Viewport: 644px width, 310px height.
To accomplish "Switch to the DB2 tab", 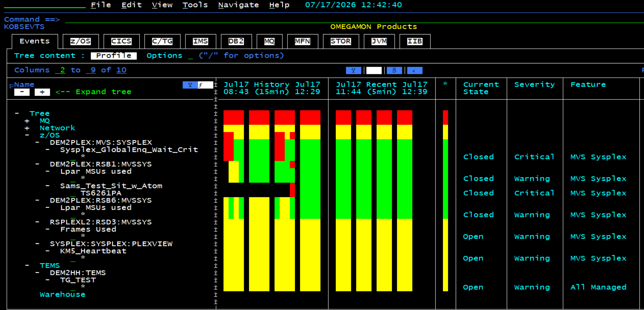I will pos(236,41).
